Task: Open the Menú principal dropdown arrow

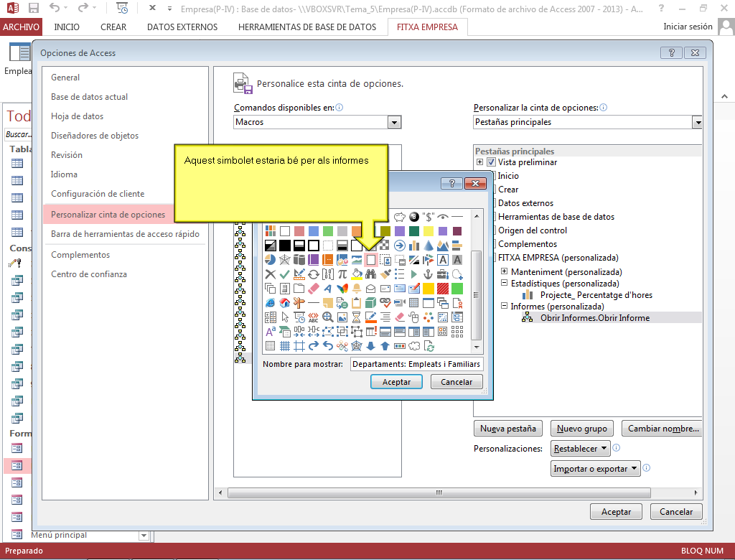Action: tap(144, 535)
